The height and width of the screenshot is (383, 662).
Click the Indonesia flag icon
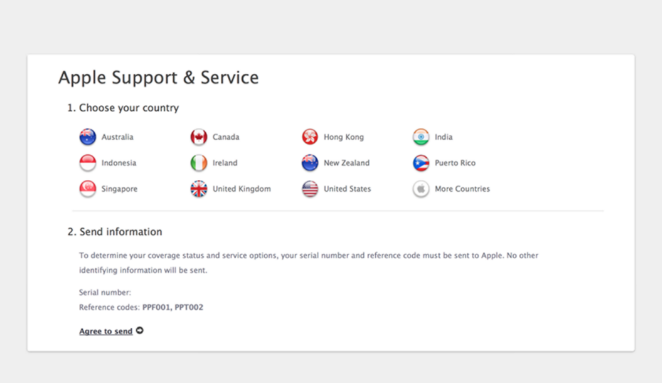[88, 163]
